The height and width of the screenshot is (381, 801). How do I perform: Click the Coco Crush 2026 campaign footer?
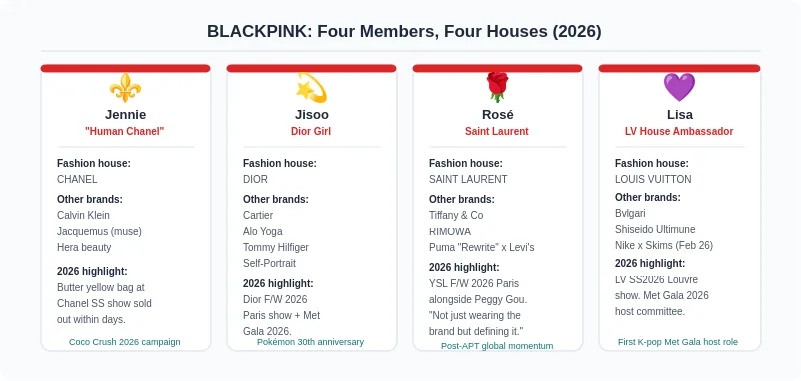click(125, 342)
